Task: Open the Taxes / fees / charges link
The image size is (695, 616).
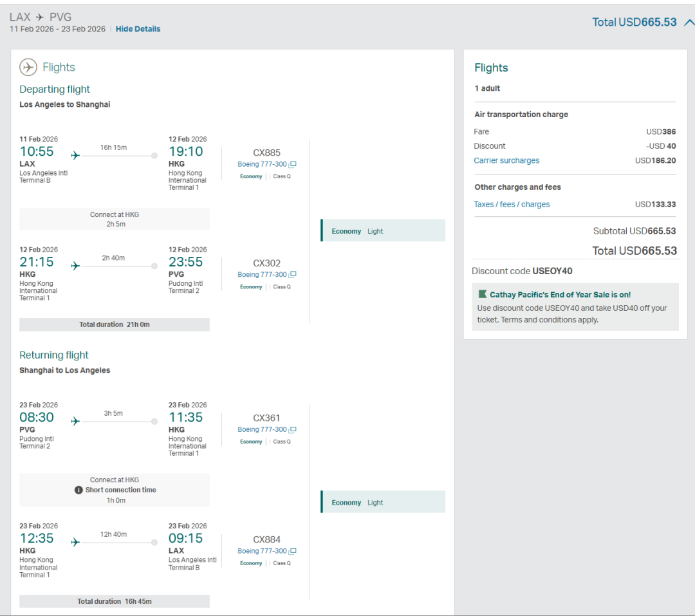Action: click(x=512, y=205)
